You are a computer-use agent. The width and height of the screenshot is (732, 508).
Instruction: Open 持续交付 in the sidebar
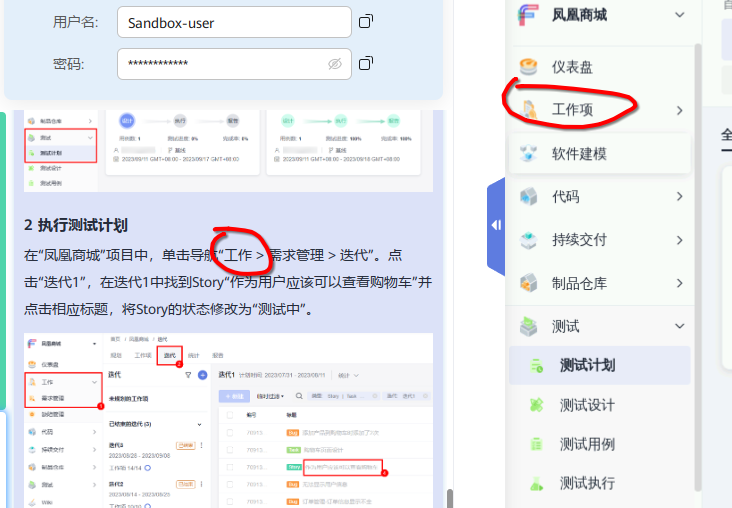[579, 240]
